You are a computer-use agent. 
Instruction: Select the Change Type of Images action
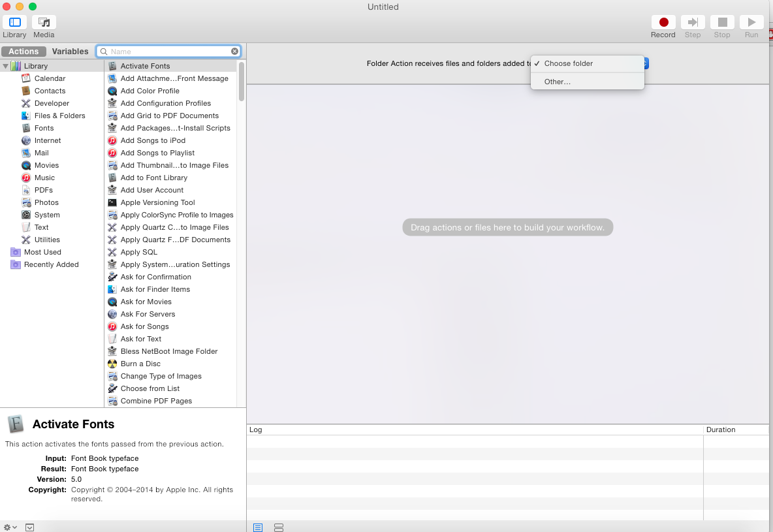point(170,376)
